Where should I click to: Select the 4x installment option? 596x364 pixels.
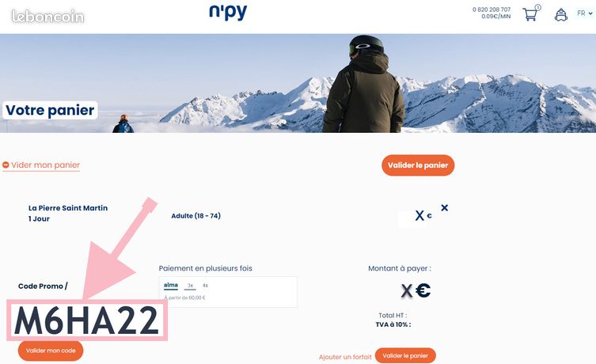205,286
